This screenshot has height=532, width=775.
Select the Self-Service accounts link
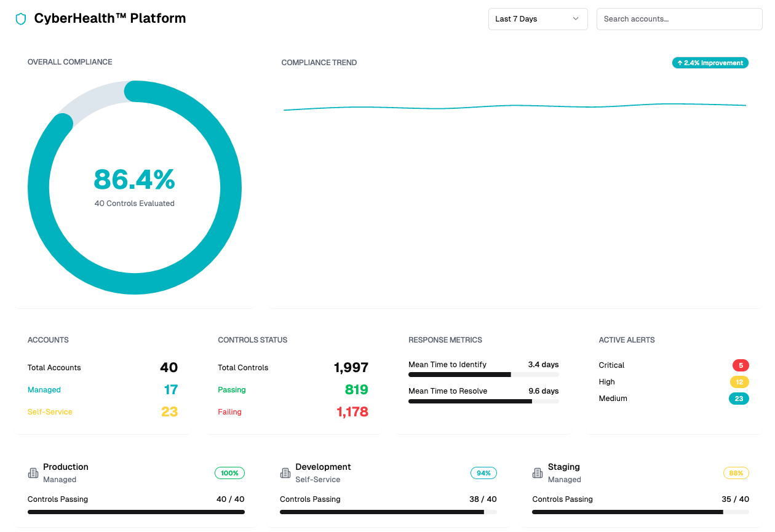(50, 412)
